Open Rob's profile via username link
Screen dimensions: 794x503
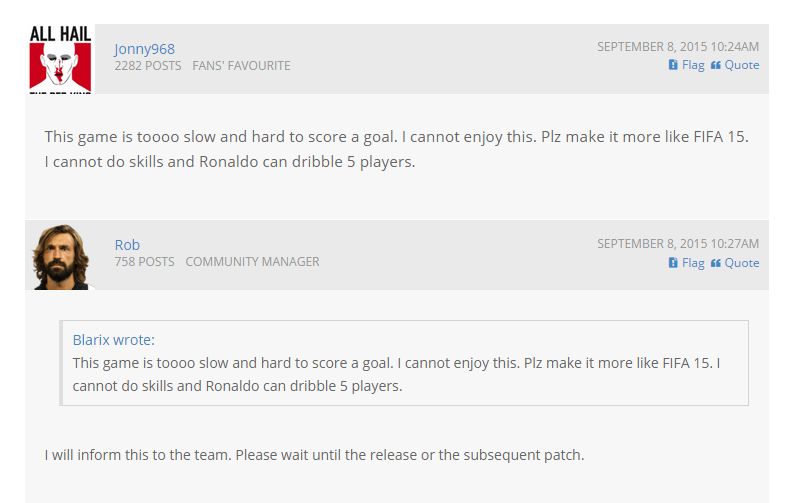tap(127, 245)
